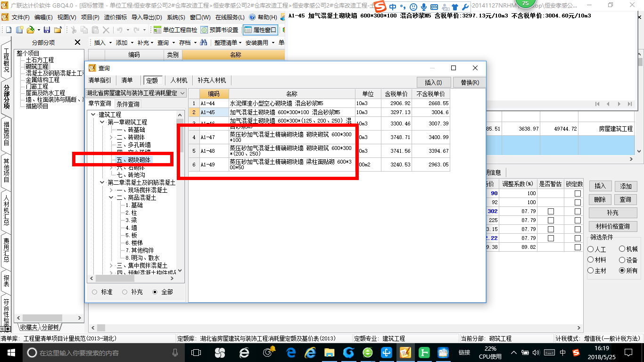Select 设备 filter radio button
This screenshot has height=362, width=644.
(x=622, y=260)
